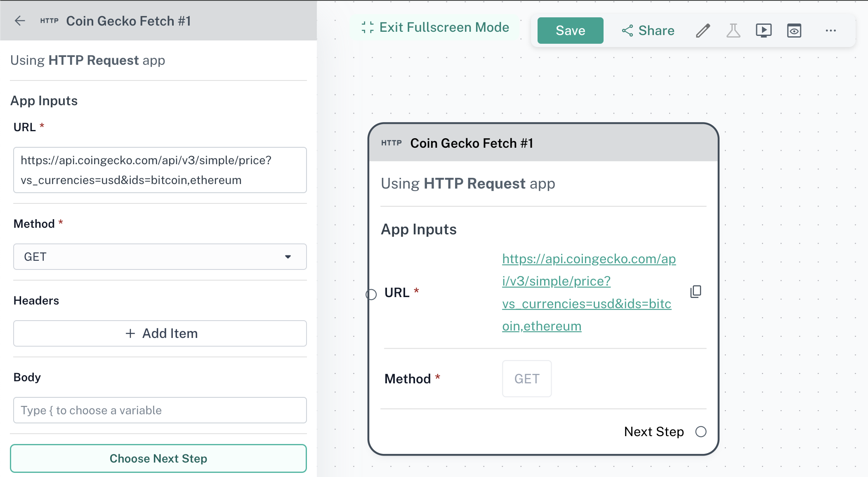Image resolution: width=868 pixels, height=477 pixels.
Task: Add a Headers item with Add Item
Action: coord(160,333)
